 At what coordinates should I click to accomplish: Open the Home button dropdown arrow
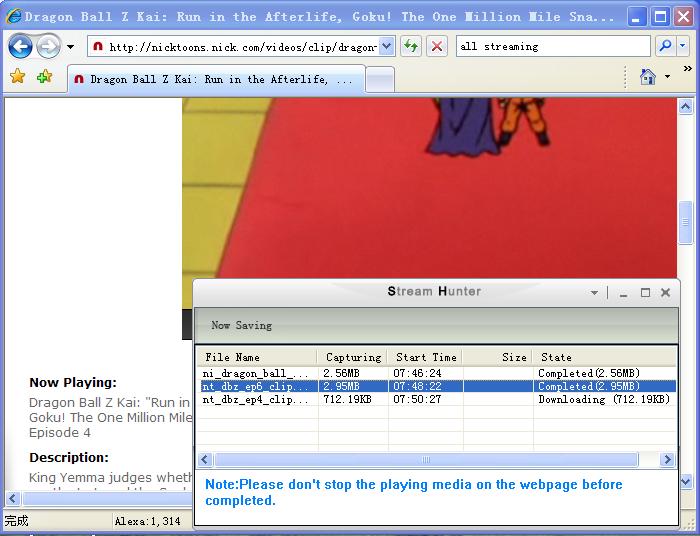[x=667, y=77]
